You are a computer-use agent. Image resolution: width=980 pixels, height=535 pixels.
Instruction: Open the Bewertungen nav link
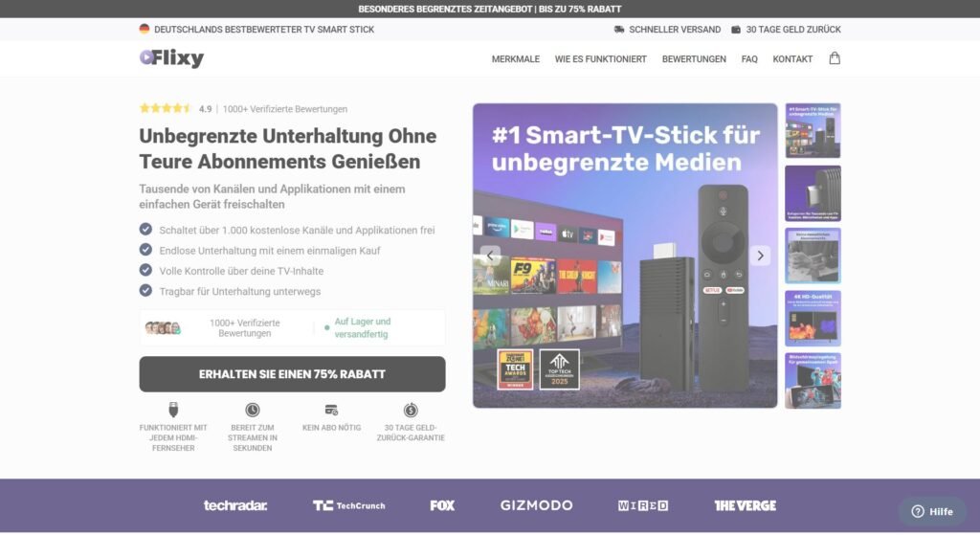pos(694,59)
